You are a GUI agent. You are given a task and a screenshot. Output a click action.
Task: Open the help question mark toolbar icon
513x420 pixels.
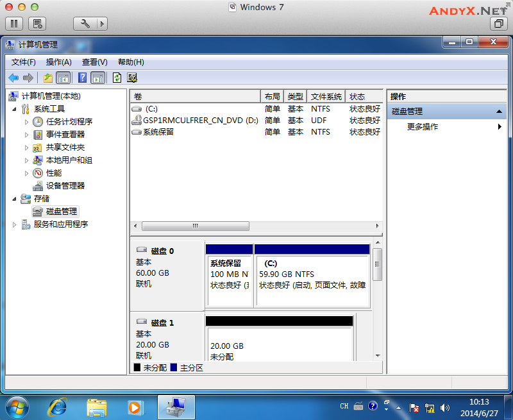pos(83,78)
